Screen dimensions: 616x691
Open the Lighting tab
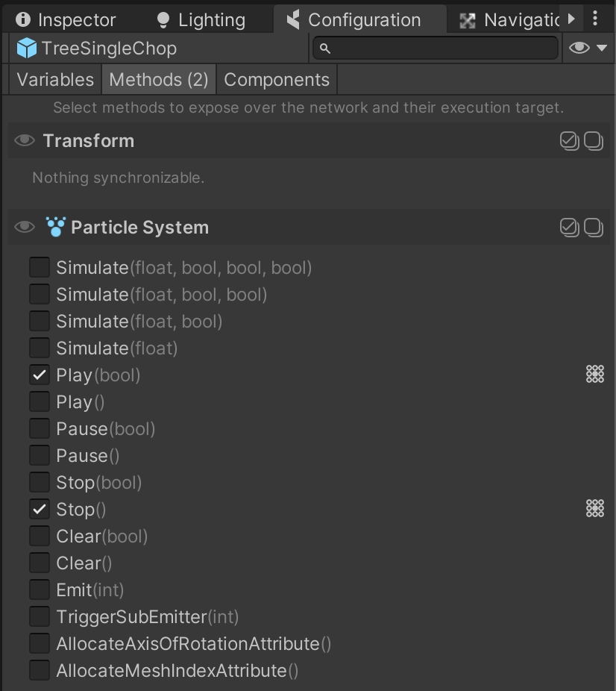coord(201,20)
